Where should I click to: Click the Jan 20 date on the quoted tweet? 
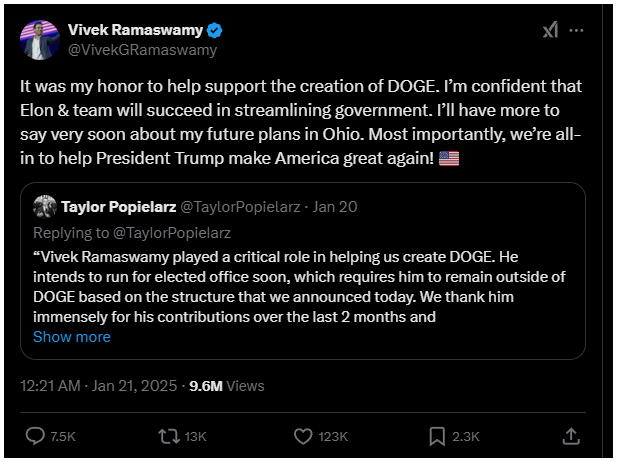335,207
